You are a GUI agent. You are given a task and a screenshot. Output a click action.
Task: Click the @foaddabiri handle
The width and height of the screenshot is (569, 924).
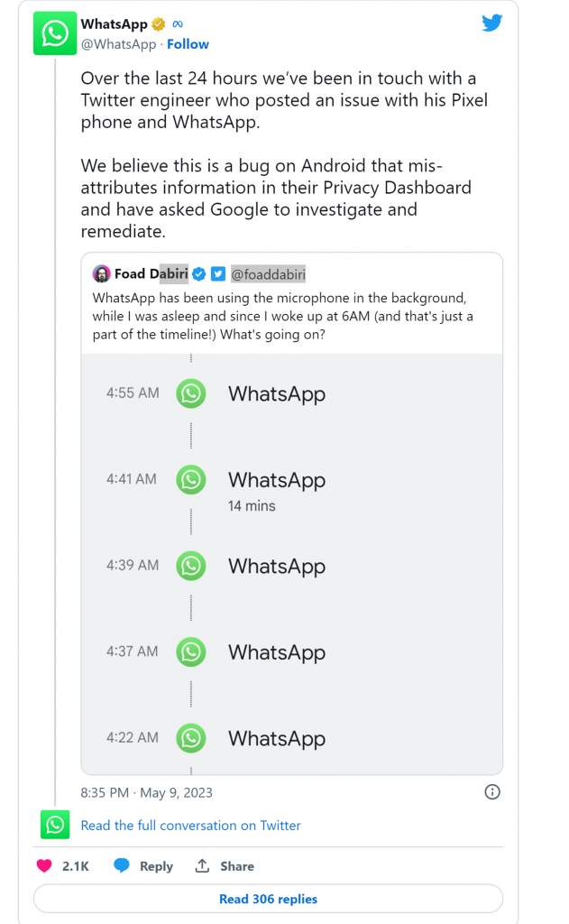coord(269,273)
